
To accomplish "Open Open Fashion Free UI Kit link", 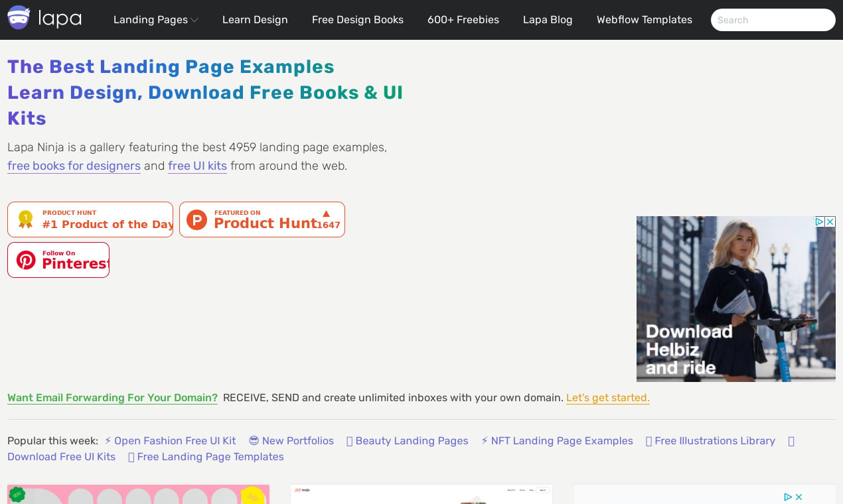I will pos(170,441).
